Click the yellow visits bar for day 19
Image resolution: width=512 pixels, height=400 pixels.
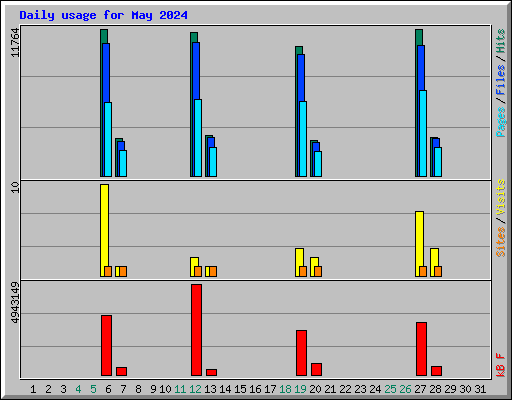coord(299,257)
